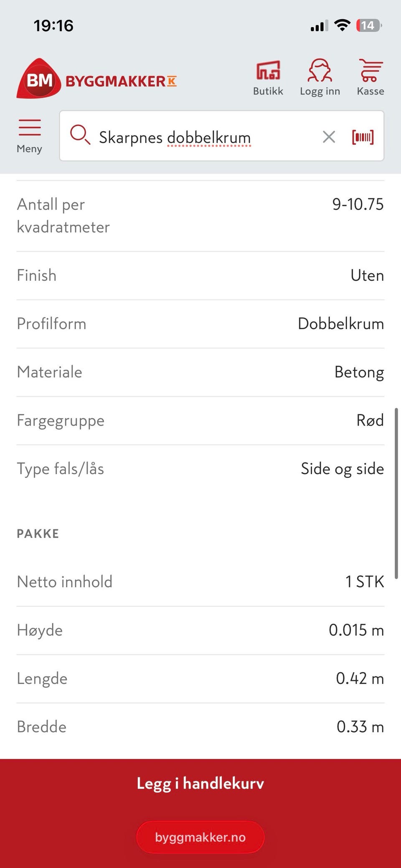The width and height of the screenshot is (401, 868).
Task: Select the Fargegruppe Rød row
Action: 200,421
